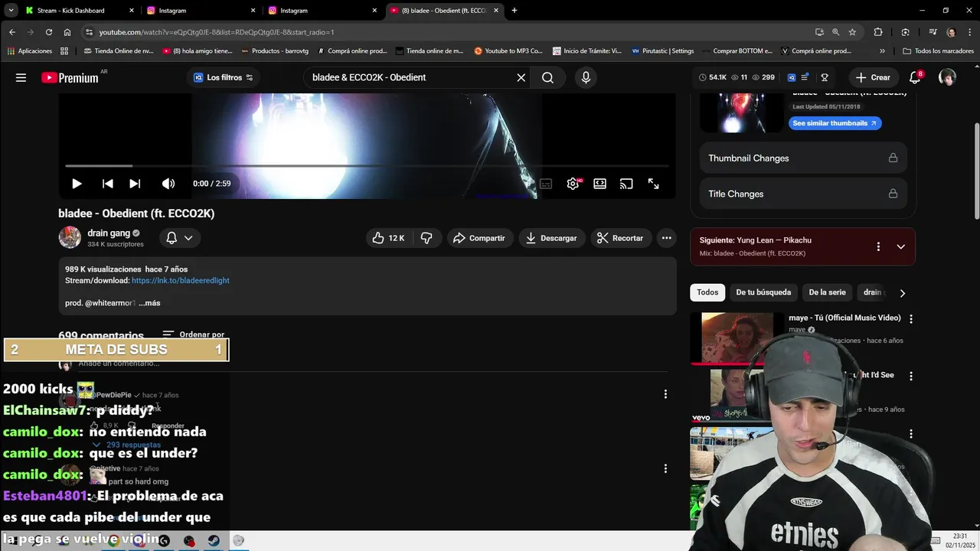Switch to theater mode

tap(599, 184)
